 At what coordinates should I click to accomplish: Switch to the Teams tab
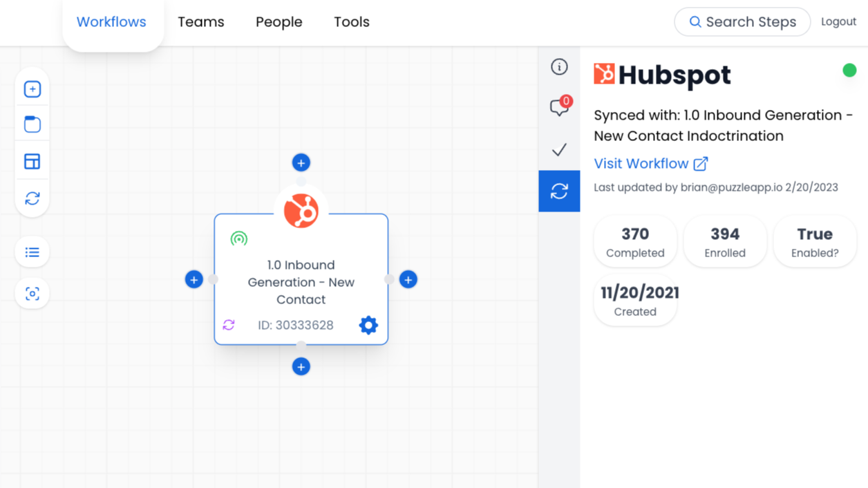[x=200, y=21]
